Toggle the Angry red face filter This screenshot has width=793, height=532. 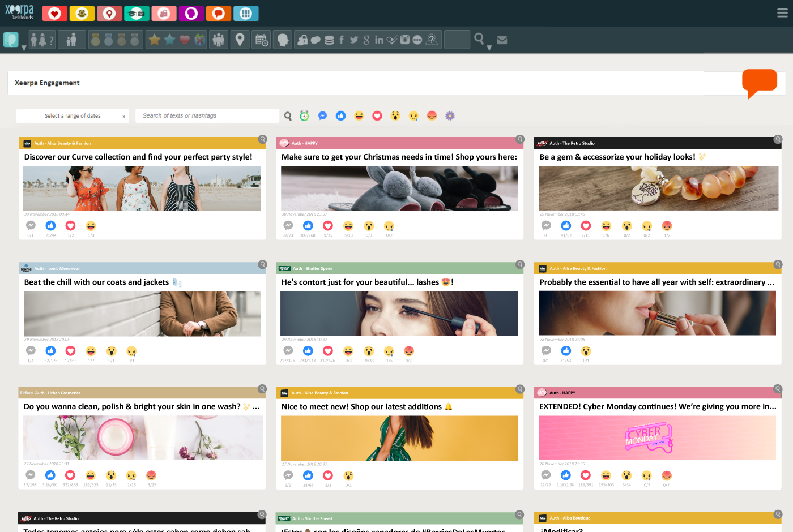tap(432, 115)
